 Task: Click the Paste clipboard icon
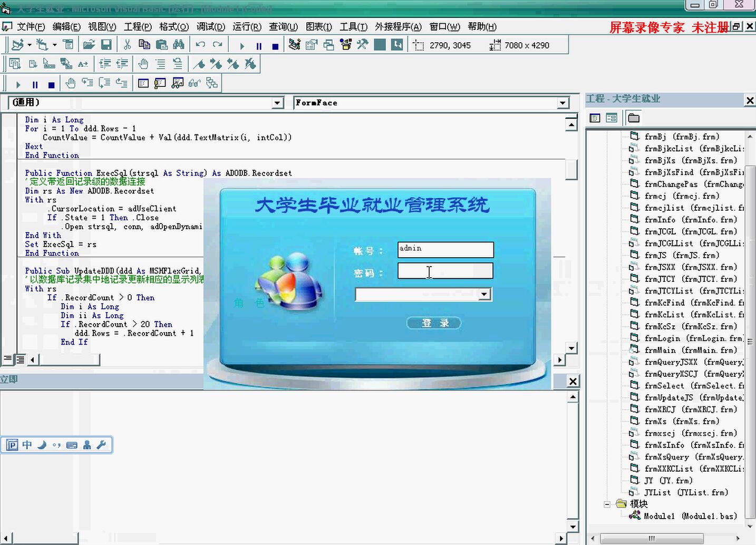point(162,45)
